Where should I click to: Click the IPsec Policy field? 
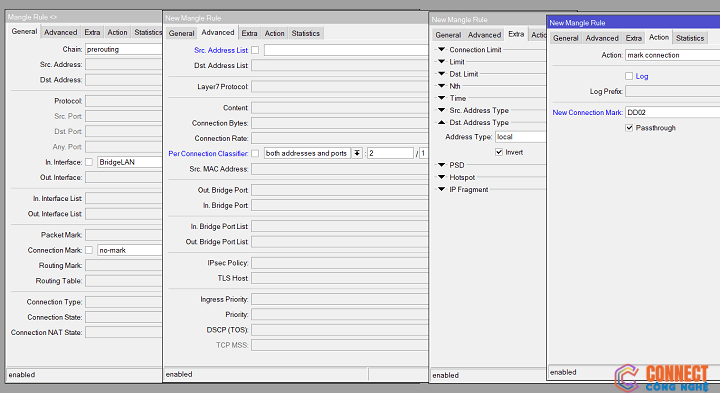[x=339, y=263]
